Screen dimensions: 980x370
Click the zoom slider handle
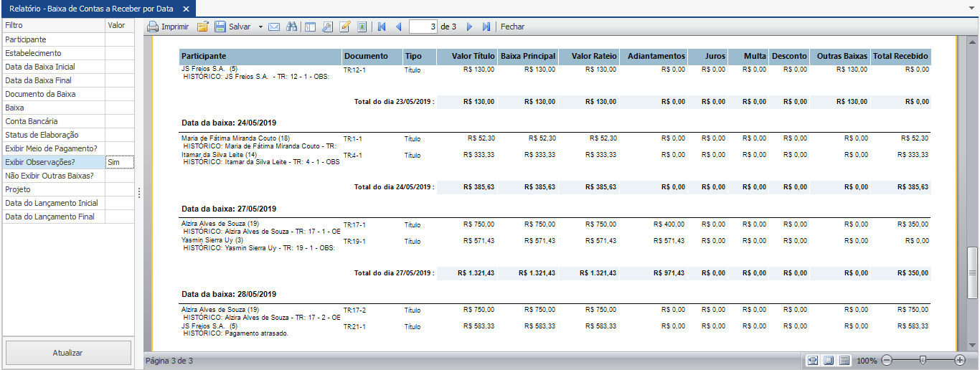(x=923, y=360)
